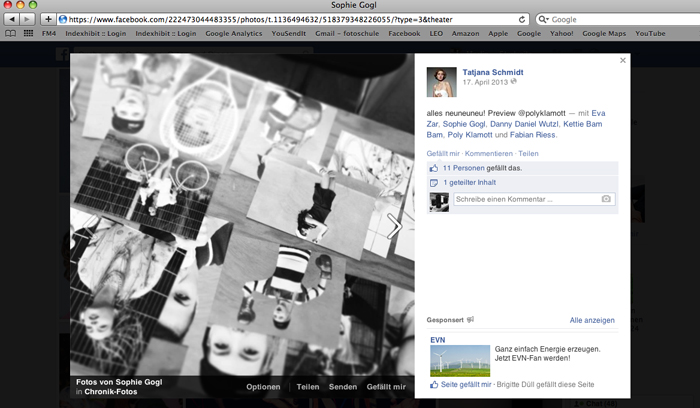This screenshot has height=408, width=700.
Task: Click the Gesponsert megaphone icon
Action: [x=471, y=320]
